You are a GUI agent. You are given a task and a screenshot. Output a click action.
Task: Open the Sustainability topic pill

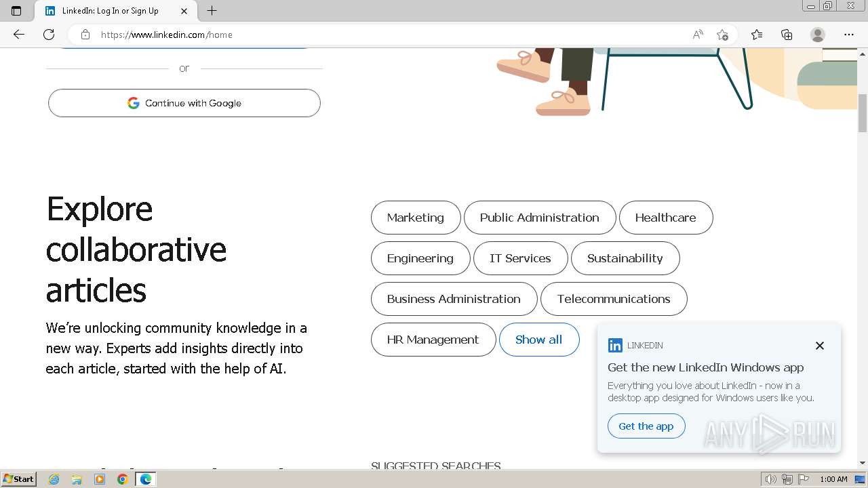tap(625, 258)
